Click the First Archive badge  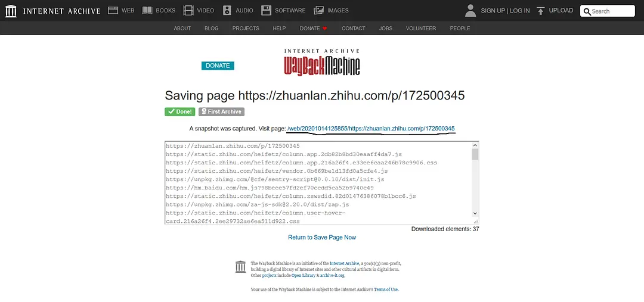pos(221,111)
